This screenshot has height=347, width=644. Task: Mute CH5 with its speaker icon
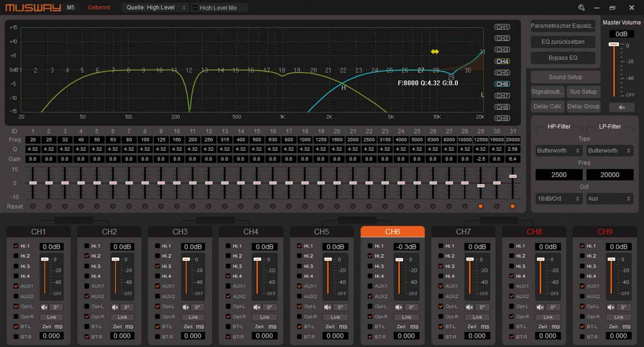(328, 308)
